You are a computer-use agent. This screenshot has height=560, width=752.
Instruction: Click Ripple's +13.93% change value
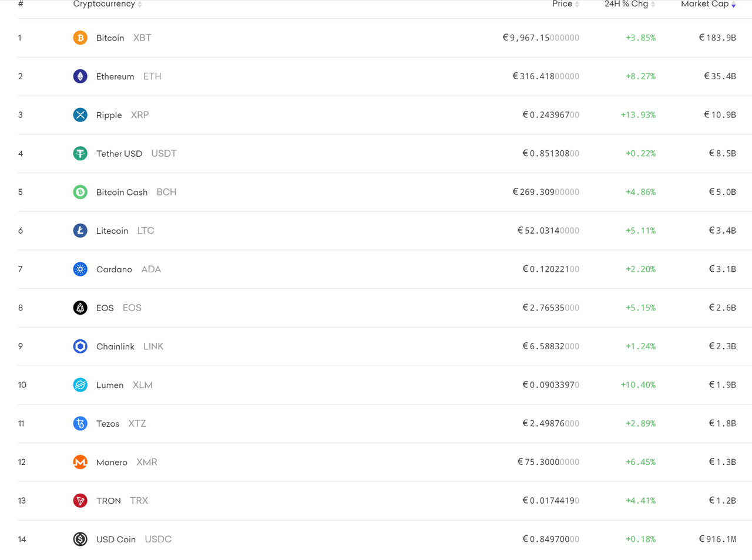click(x=638, y=115)
